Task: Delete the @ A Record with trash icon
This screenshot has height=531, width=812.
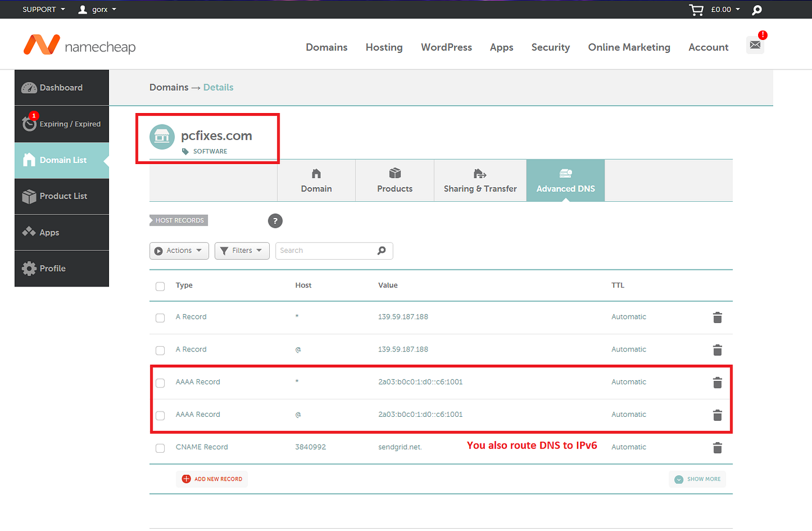Action: [717, 350]
